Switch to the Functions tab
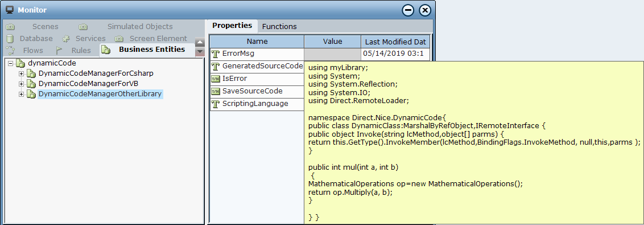Screen dimensions: 644x225 point(279,26)
